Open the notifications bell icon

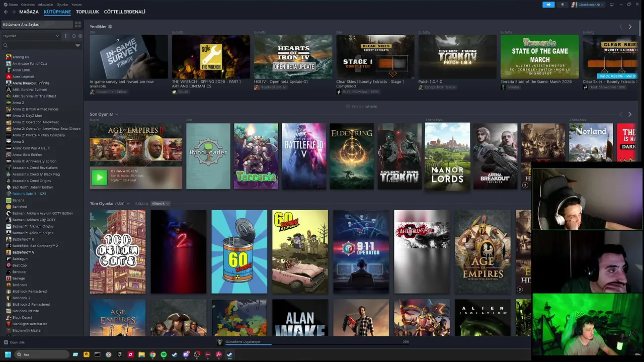[x=562, y=5]
